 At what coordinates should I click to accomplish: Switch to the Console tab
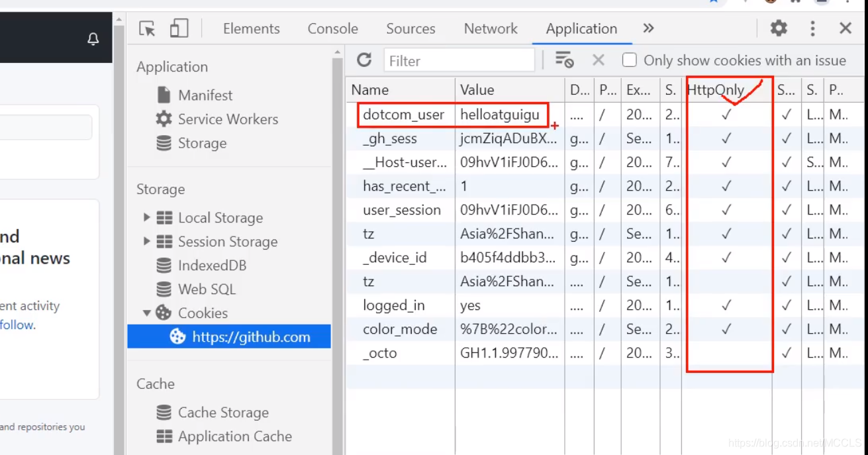[x=332, y=28]
